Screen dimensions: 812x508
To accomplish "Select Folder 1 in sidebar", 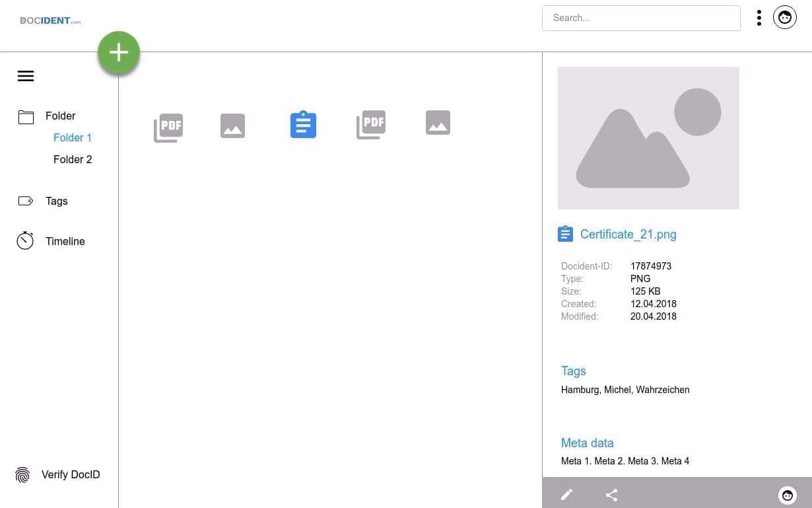I will (73, 137).
